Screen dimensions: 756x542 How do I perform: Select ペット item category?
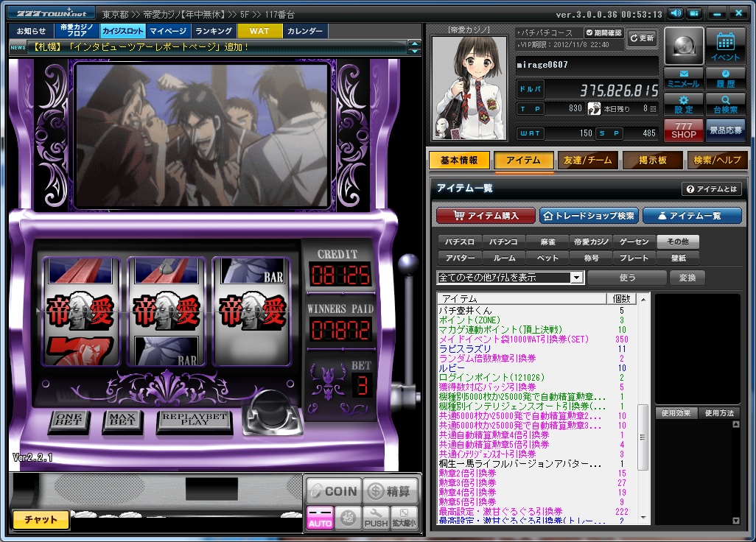[547, 258]
